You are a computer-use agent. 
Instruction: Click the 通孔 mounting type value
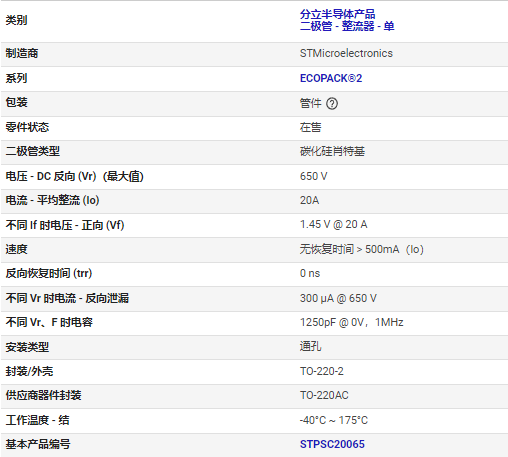tap(310, 347)
